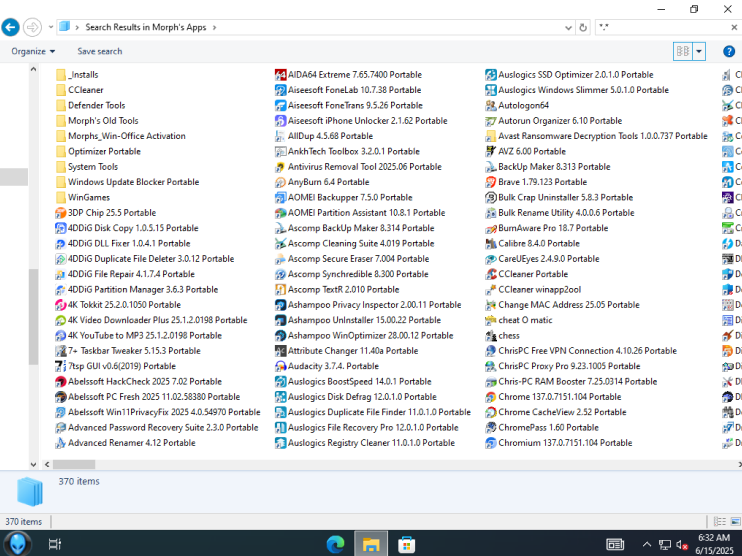This screenshot has width=742, height=556.
Task: Show hidden tray icons chevron
Action: tap(646, 545)
